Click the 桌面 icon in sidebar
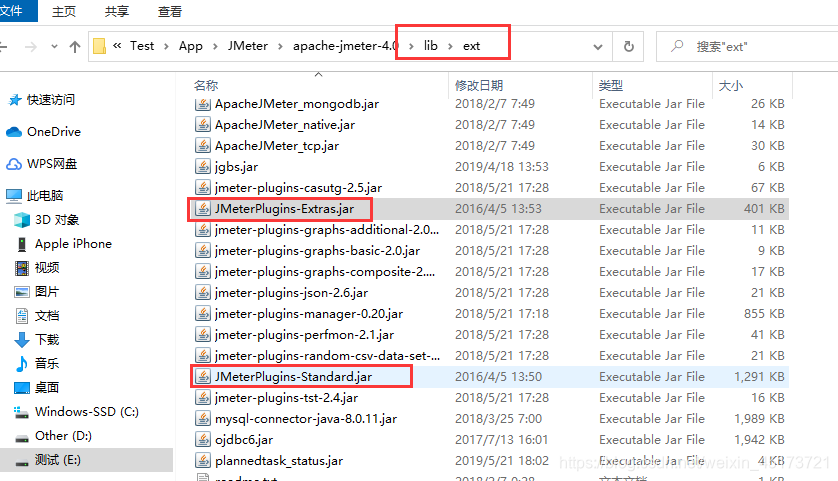Image resolution: width=838 pixels, height=481 pixels. [x=21, y=388]
